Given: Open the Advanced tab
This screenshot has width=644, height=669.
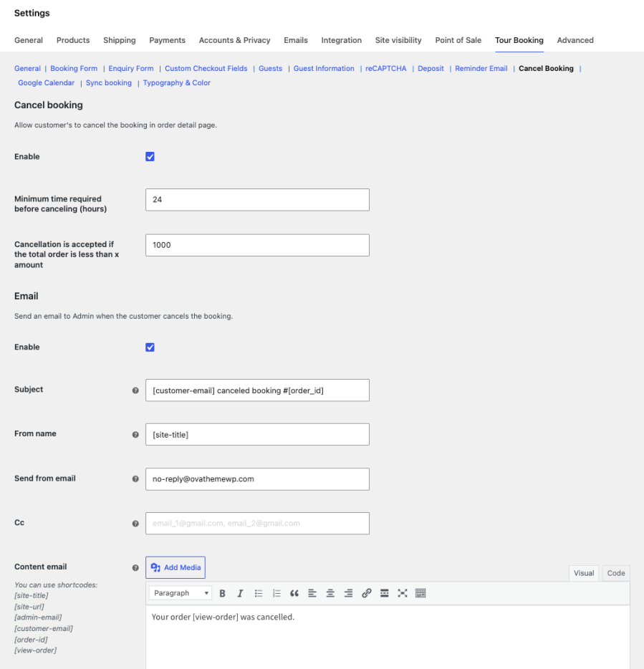Looking at the screenshot, I should (575, 40).
